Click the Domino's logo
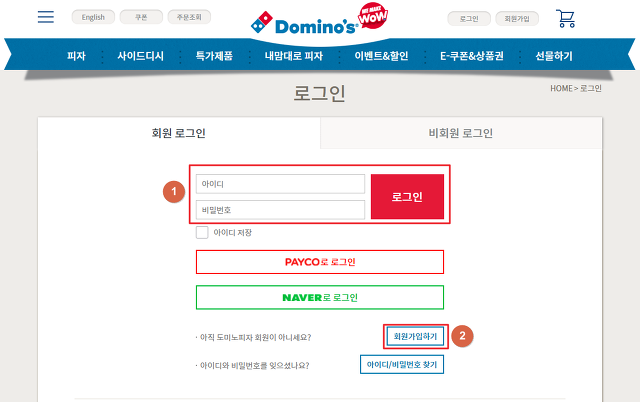 click(304, 24)
